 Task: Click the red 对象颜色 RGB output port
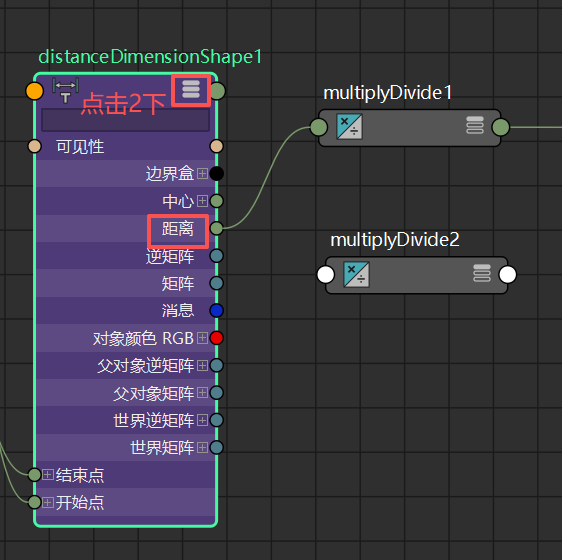[216, 338]
